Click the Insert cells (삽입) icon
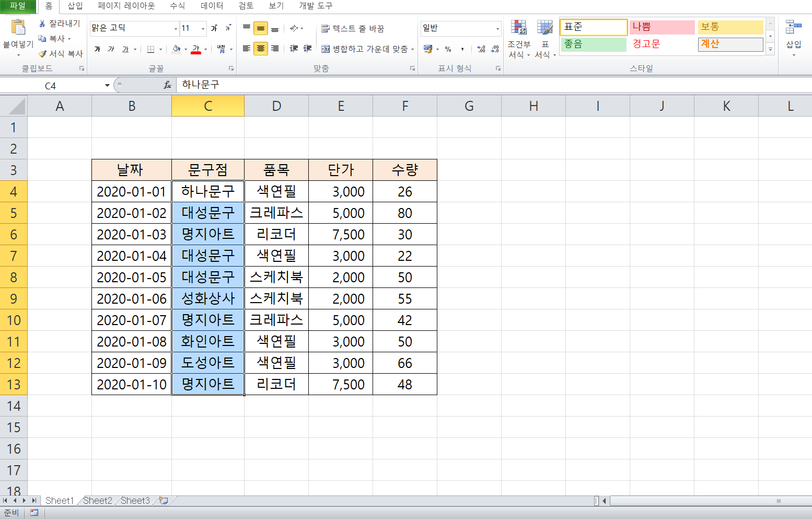The width and height of the screenshot is (812, 519). point(793,27)
